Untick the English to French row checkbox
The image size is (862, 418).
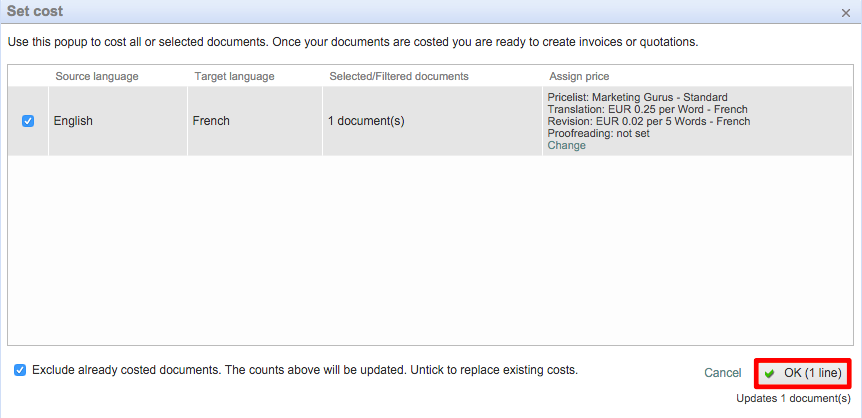coord(28,121)
